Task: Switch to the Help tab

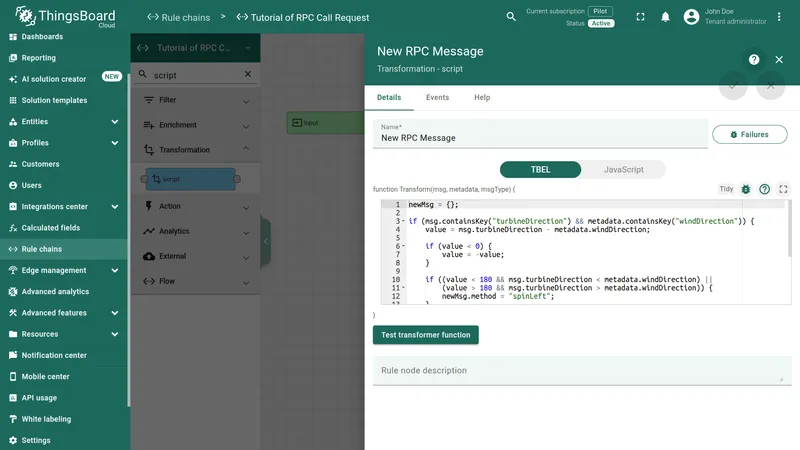Action: click(x=482, y=97)
